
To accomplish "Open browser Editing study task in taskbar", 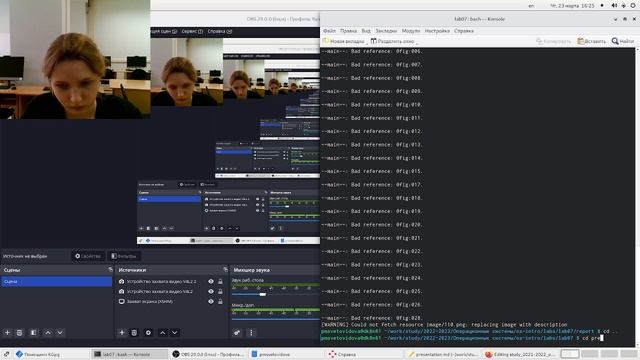I will 520,354.
